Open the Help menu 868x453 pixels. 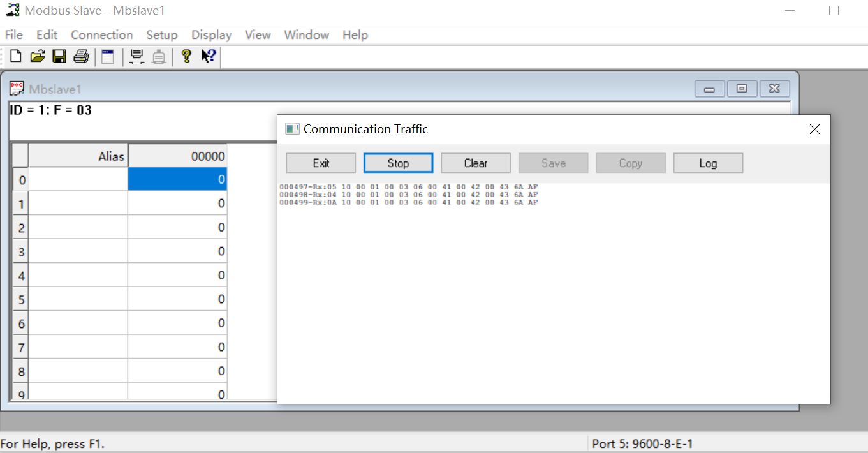click(355, 35)
